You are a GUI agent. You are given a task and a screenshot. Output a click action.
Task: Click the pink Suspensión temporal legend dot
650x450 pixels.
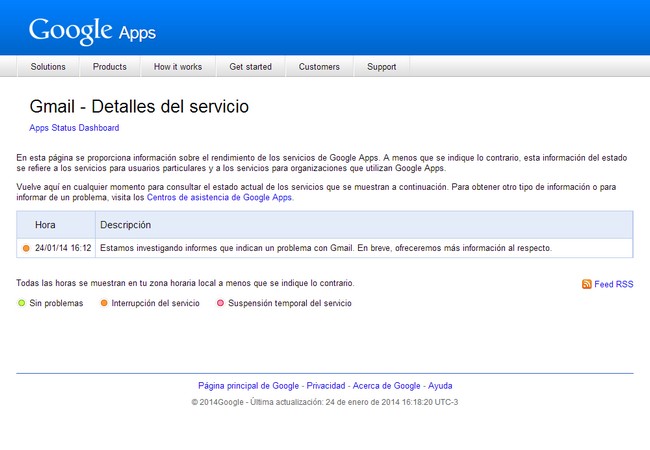(221, 303)
